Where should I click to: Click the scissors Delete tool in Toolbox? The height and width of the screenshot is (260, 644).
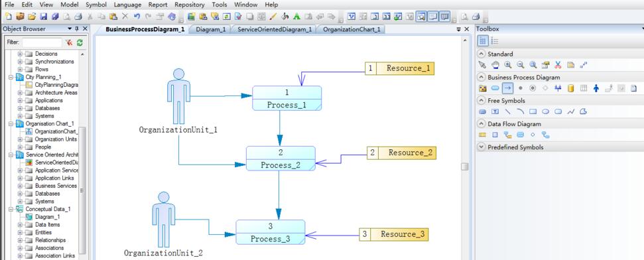point(558,65)
